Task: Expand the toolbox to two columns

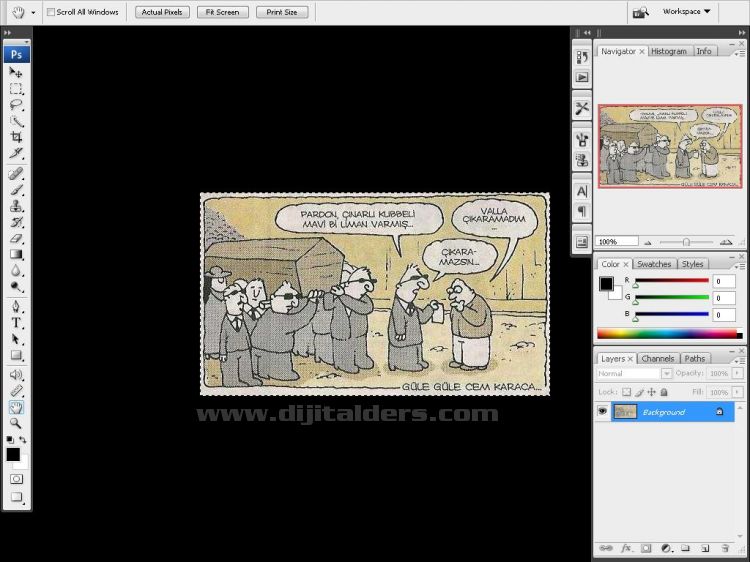Action: pyautogui.click(x=7, y=33)
